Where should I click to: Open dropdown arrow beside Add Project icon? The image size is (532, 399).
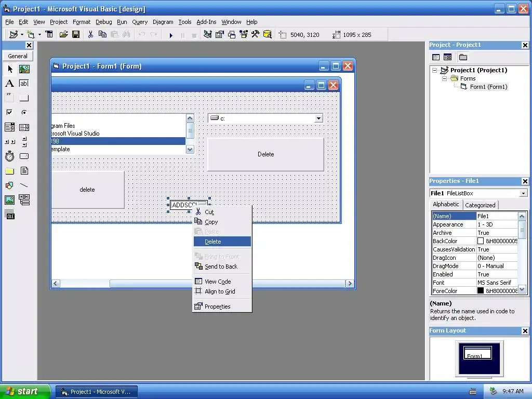22,34
